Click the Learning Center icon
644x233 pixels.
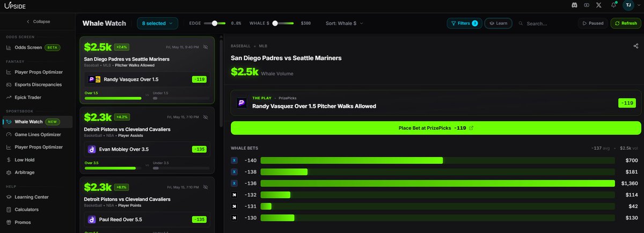coord(9,197)
